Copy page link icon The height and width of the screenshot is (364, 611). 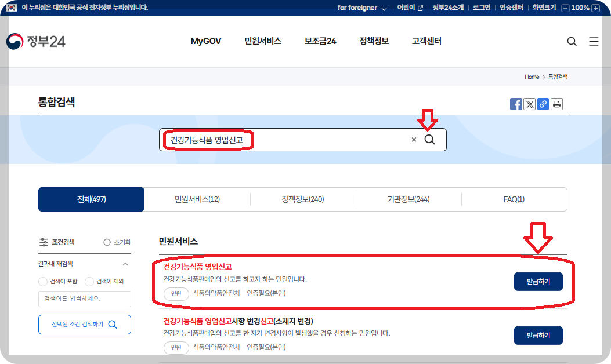coord(543,104)
